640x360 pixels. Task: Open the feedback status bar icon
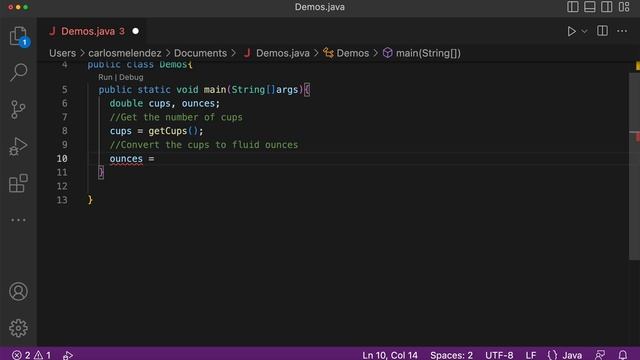click(x=600, y=355)
